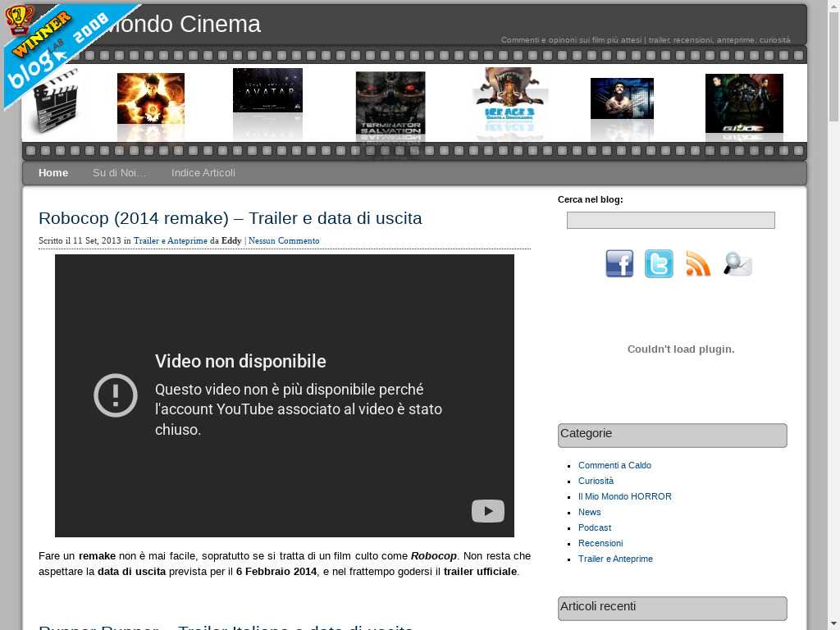The image size is (840, 630).
Task: Click the magnifying glass search icon
Action: [737, 264]
